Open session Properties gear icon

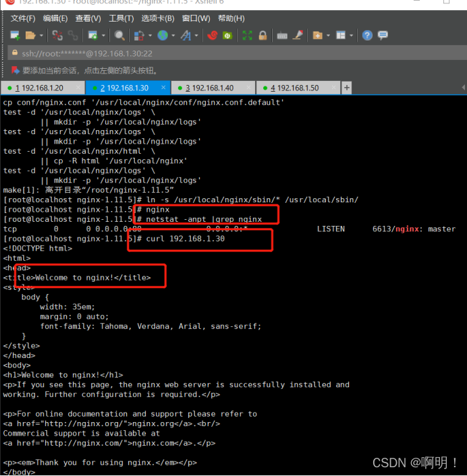point(92,36)
